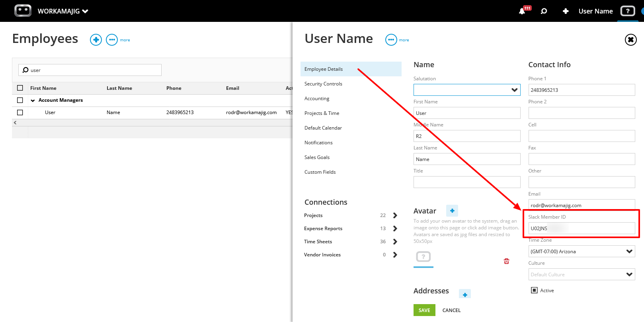Click the Email input field in Contact Info
Viewport: 644px width, 322px height.
click(x=582, y=205)
